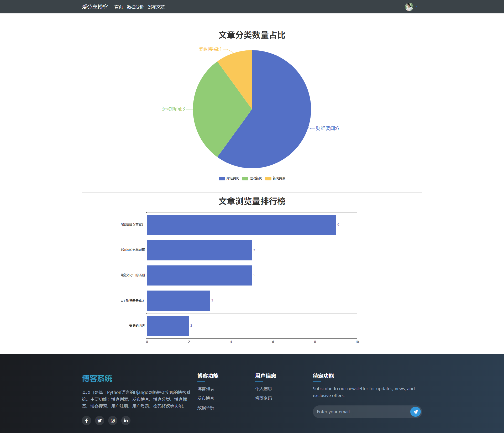Open the Facebook social icon in footer

86,420
